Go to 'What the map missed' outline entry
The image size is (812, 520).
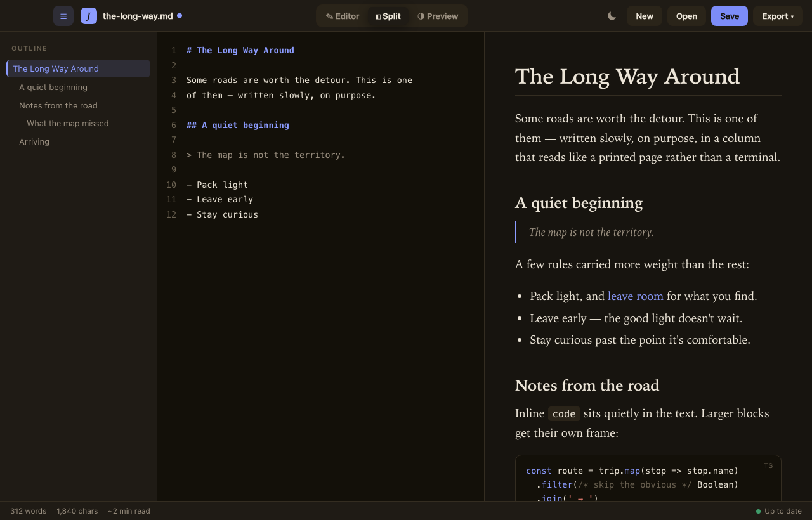(x=68, y=123)
